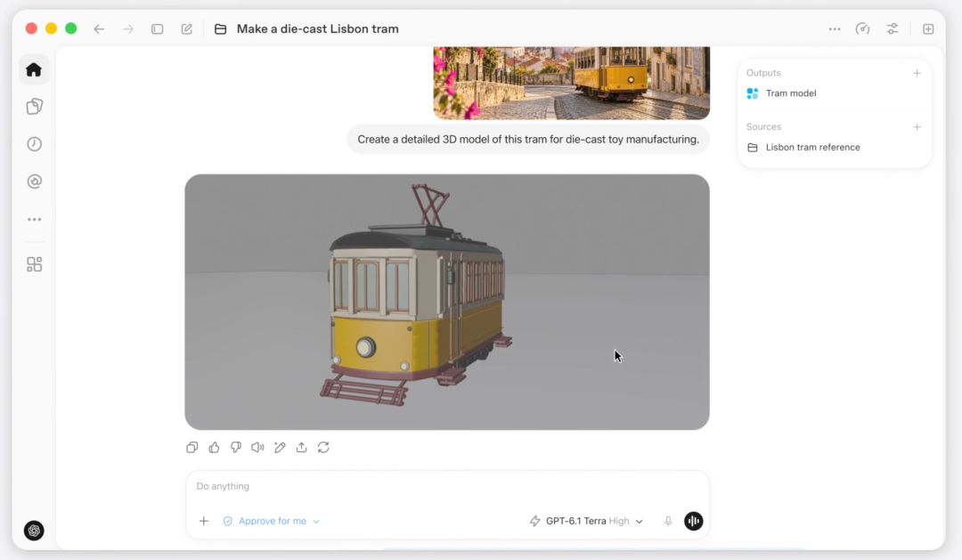Viewport: 962px width, 560px height.
Task: Toggle the sidebar panel icon in title bar
Action: (157, 28)
